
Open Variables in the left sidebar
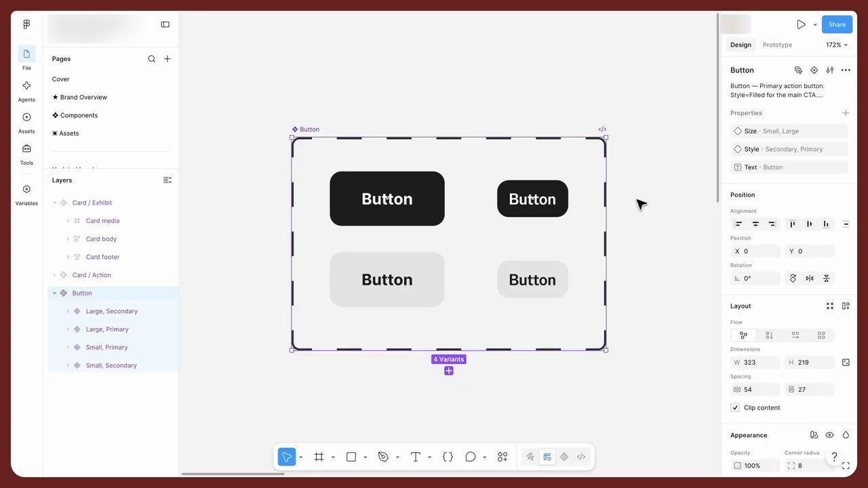point(26,194)
